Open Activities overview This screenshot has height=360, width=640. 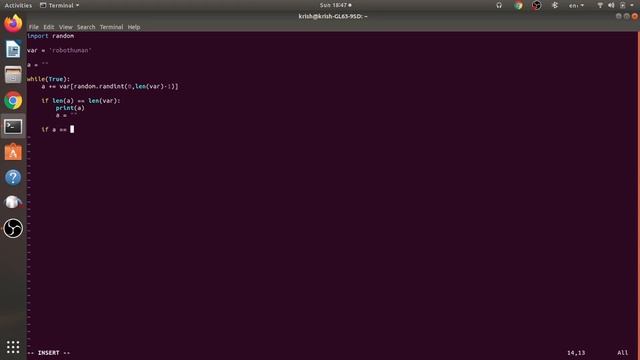tap(18, 5)
